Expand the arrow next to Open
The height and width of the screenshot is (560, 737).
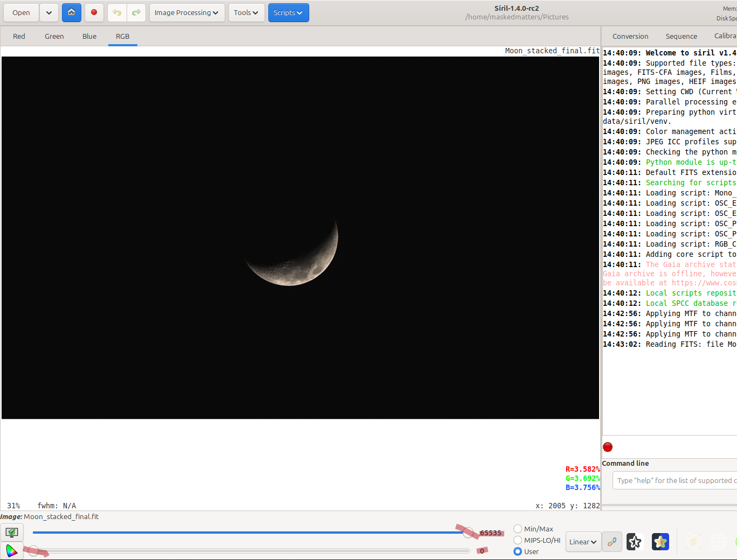48,12
